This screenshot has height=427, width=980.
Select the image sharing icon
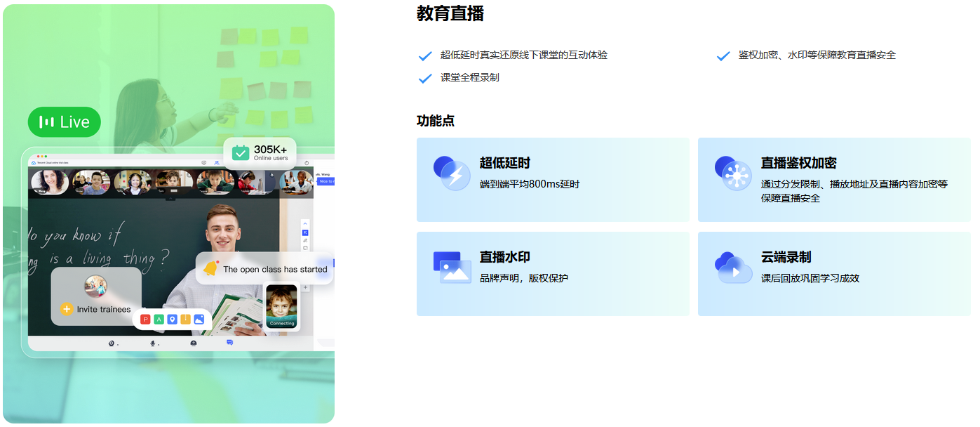[199, 319]
